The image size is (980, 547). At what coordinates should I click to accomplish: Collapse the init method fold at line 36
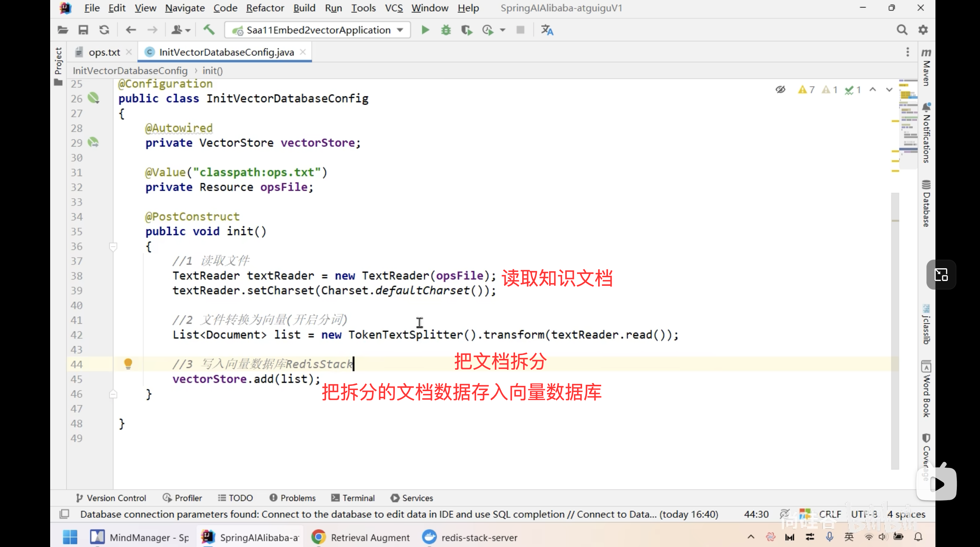[113, 247]
